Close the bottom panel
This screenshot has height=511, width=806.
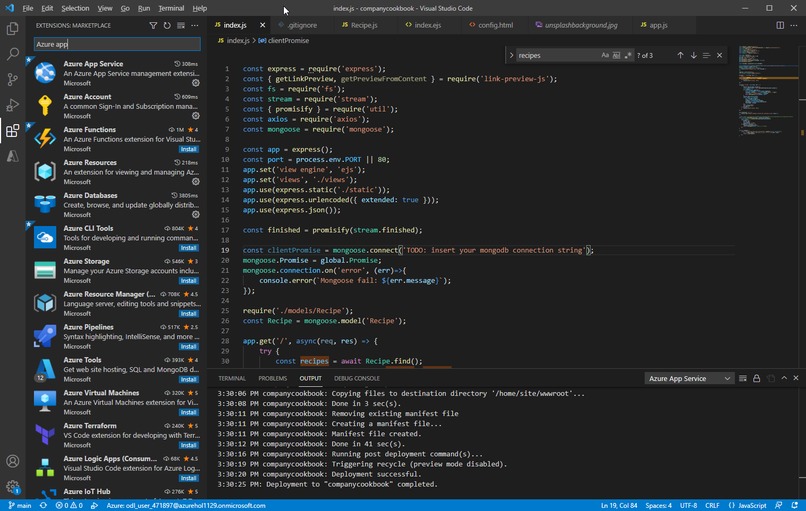click(796, 378)
